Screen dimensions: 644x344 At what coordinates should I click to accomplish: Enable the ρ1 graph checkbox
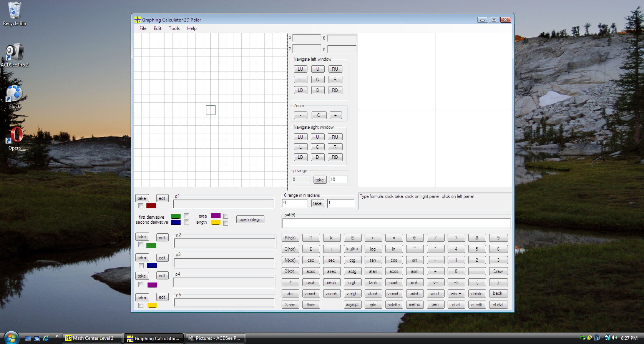(x=141, y=206)
